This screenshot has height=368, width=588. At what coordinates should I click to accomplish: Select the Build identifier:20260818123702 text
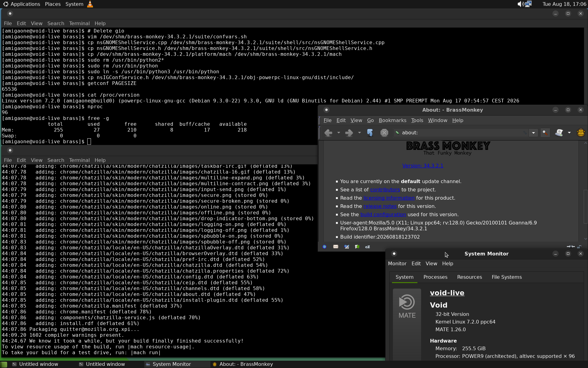380,237
